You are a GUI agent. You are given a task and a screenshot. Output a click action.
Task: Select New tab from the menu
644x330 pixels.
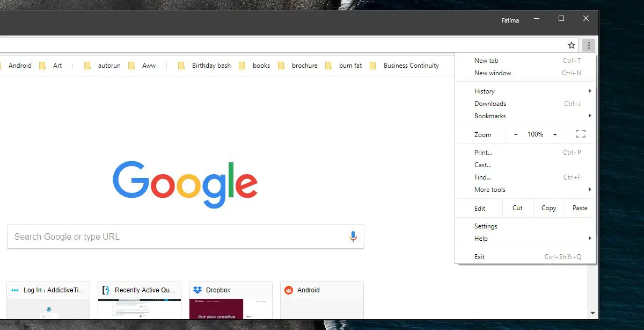(x=525, y=61)
